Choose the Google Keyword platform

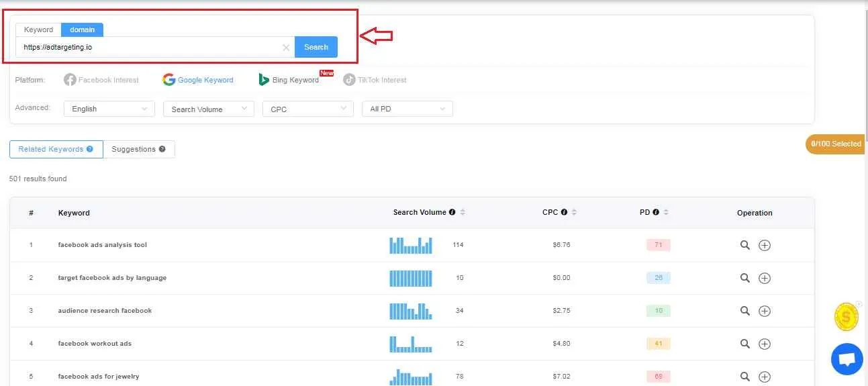[198, 80]
